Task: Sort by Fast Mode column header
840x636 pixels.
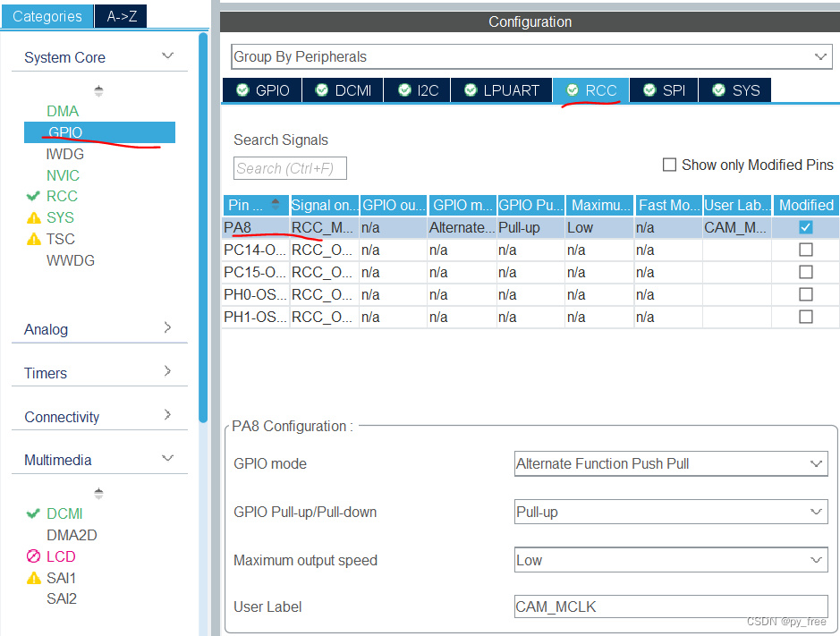Action: coord(668,205)
